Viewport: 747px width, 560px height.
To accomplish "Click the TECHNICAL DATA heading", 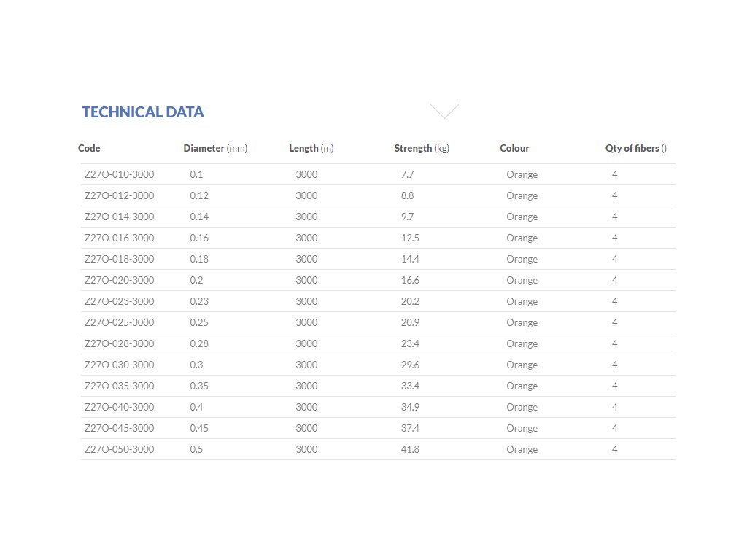I will tap(142, 112).
